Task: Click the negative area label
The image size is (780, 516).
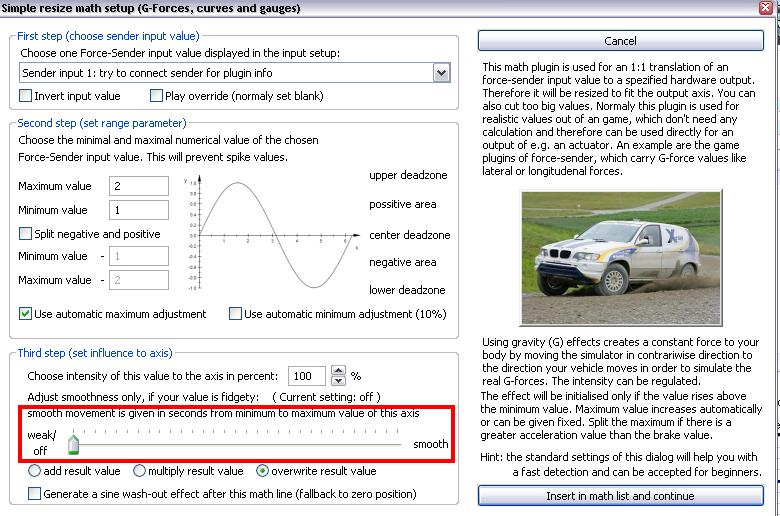Action: click(x=402, y=262)
